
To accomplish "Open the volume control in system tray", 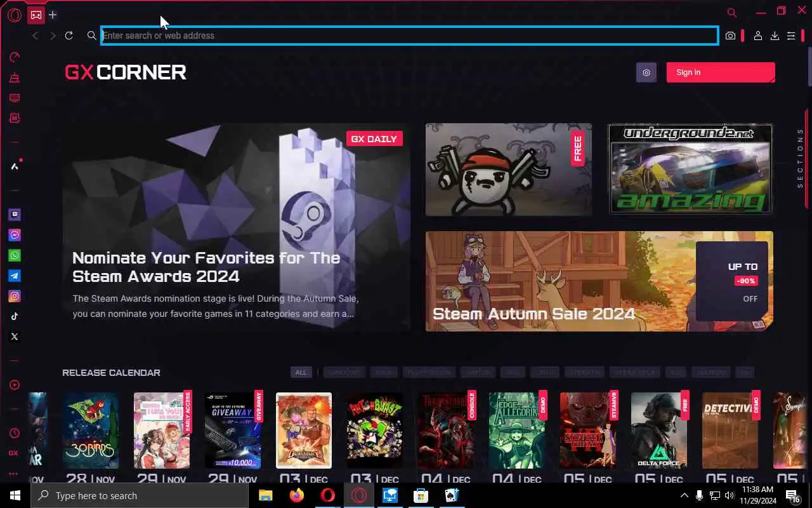I will coord(730,495).
